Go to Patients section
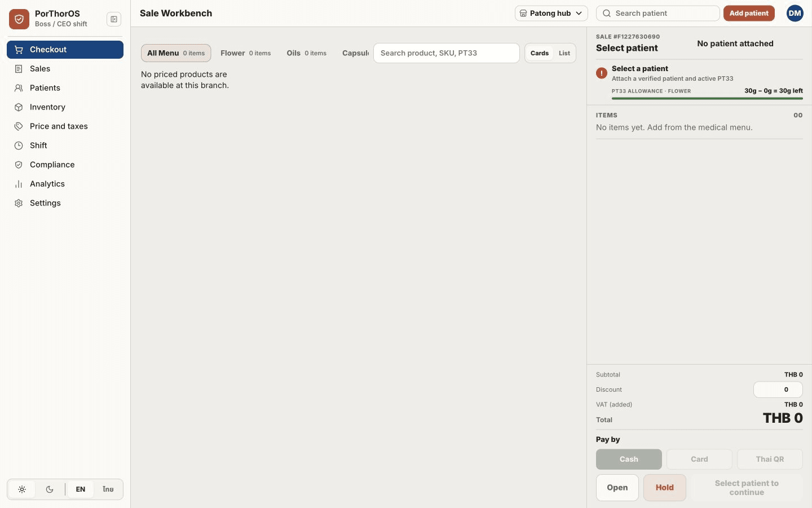This screenshot has height=508, width=812. click(65, 88)
